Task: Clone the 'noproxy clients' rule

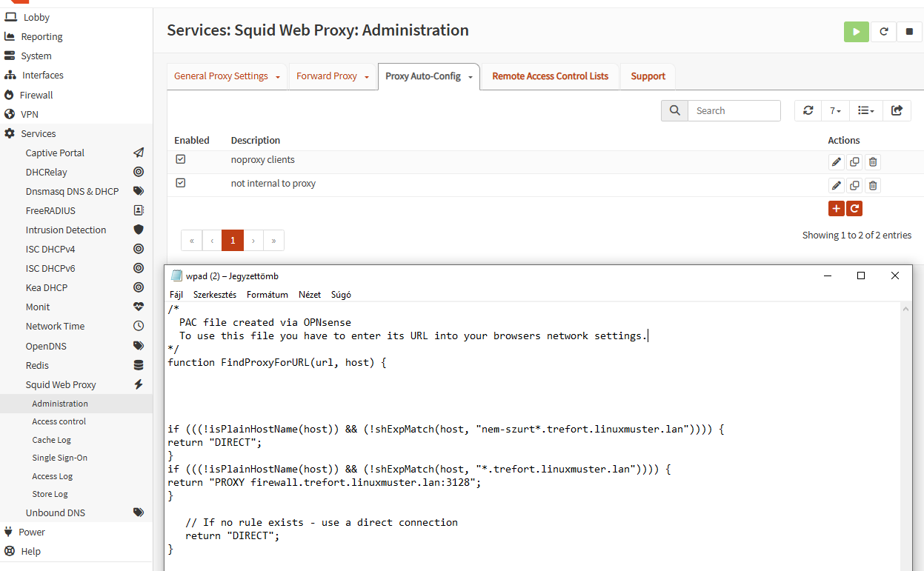Action: click(854, 162)
